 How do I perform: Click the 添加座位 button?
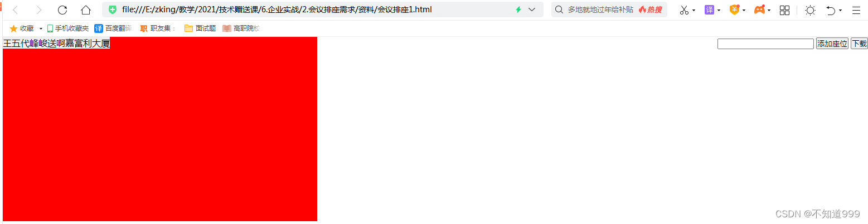pos(832,44)
